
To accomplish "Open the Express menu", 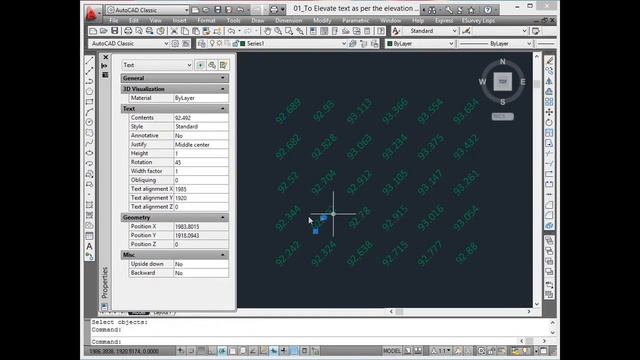I will point(444,20).
